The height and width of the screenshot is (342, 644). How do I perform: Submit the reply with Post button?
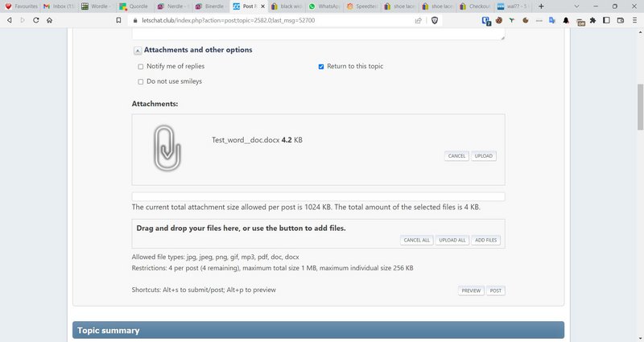click(496, 290)
